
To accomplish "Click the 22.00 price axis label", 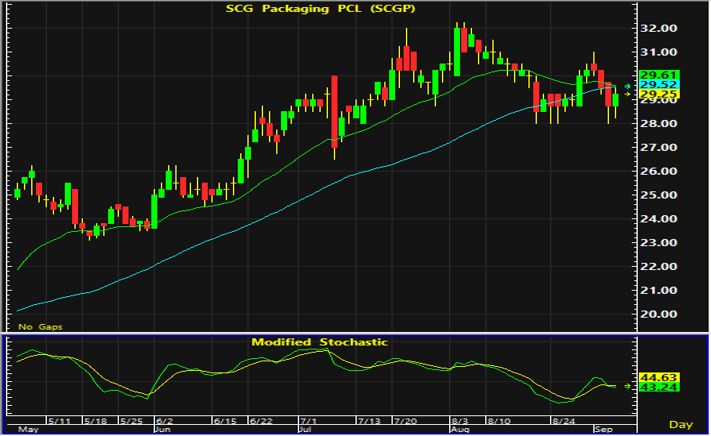I will [658, 266].
